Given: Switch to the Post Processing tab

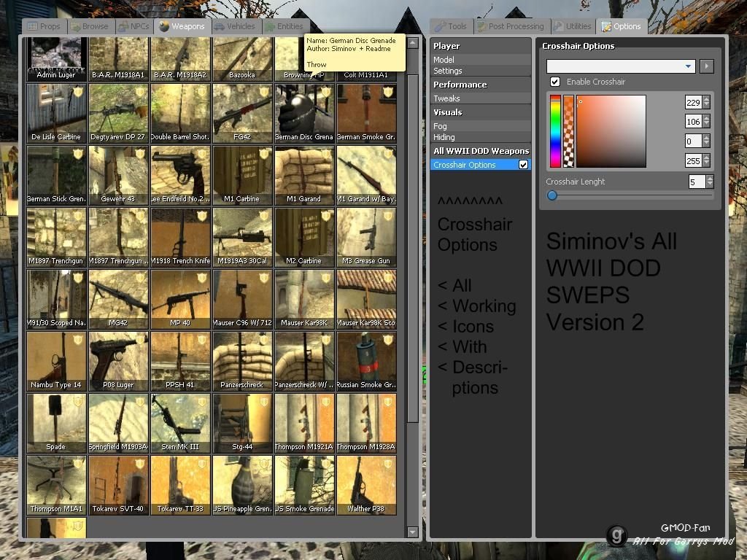Looking at the screenshot, I should 511,26.
